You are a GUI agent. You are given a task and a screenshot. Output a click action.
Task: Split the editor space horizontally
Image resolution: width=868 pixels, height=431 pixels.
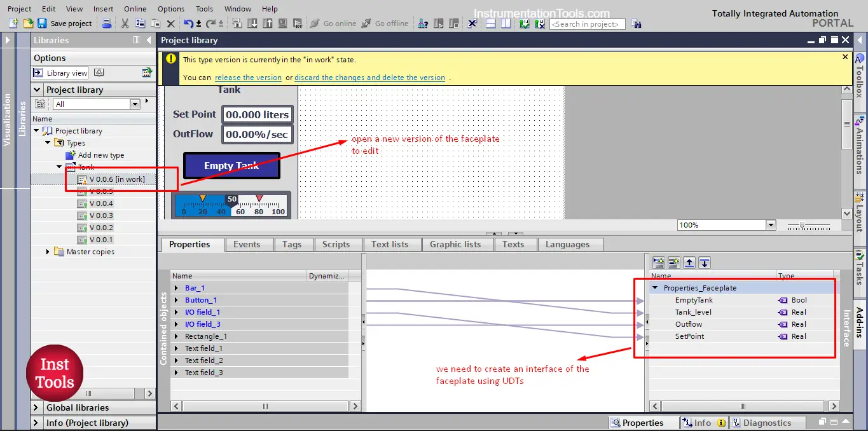pos(490,24)
